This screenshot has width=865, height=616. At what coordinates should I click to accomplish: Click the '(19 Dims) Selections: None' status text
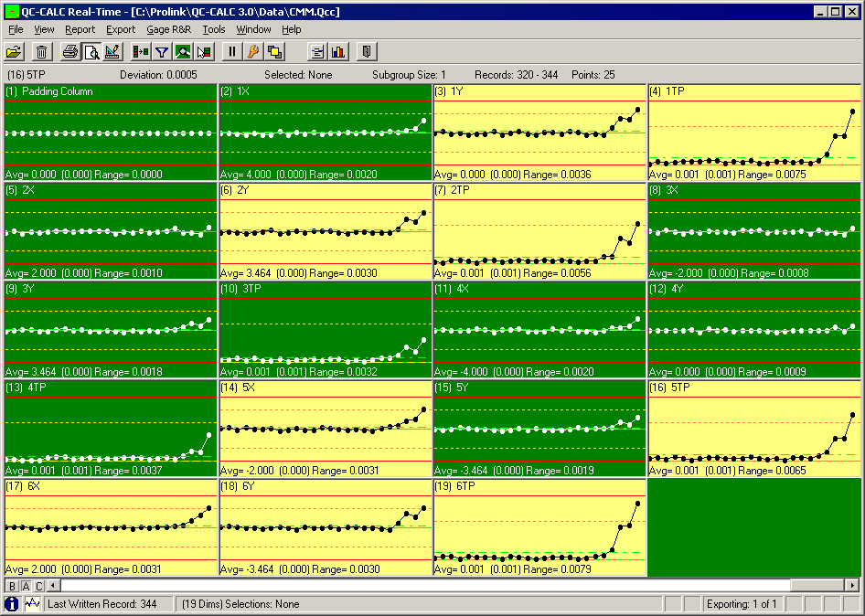[x=240, y=604]
